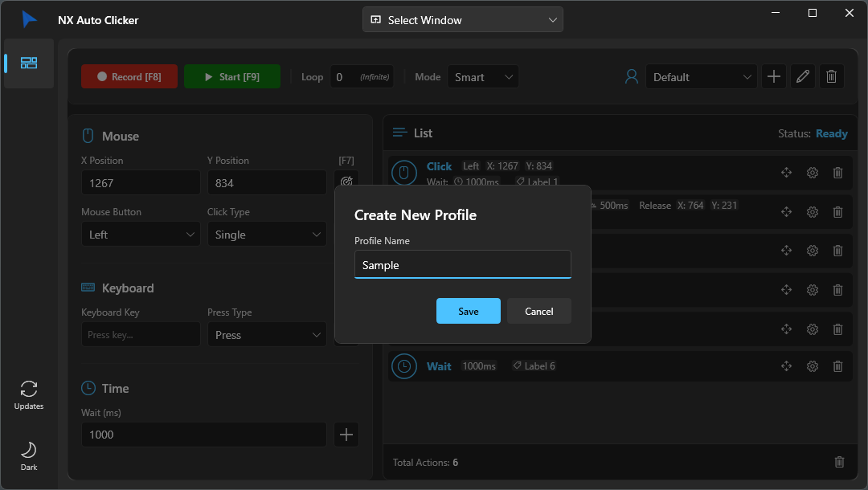
Task: Click the Wait row clock icon
Action: [404, 366]
